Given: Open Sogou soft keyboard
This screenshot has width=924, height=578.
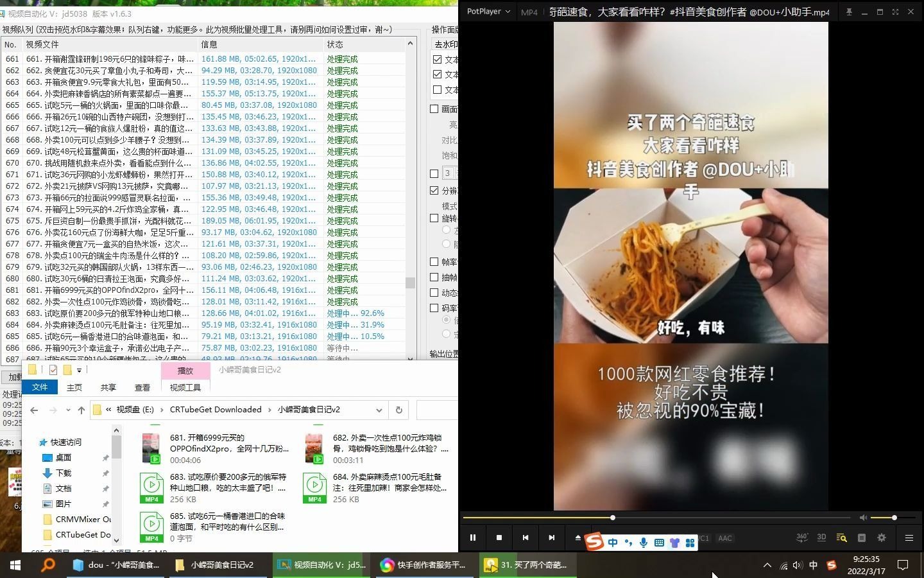Looking at the screenshot, I should (x=659, y=543).
